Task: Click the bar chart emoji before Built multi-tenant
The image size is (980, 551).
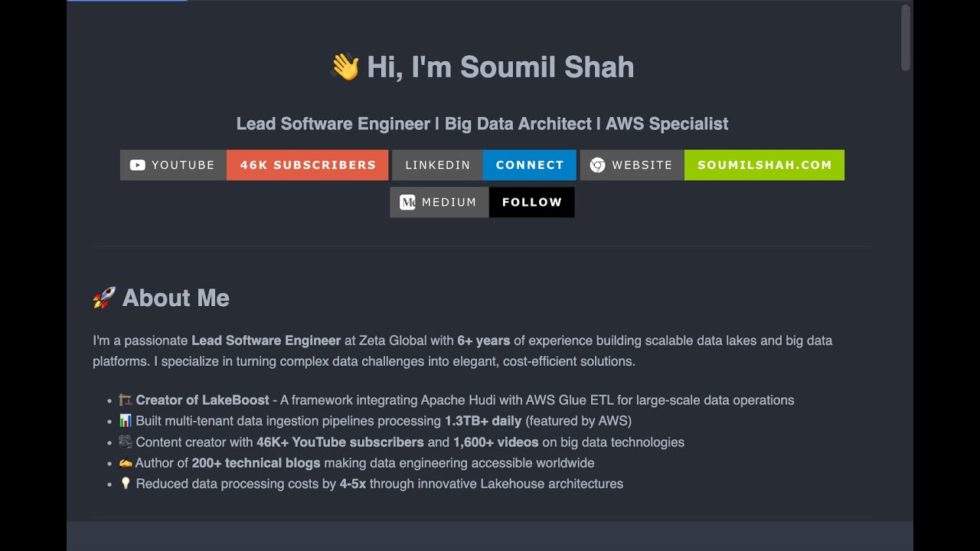Action: pos(126,421)
